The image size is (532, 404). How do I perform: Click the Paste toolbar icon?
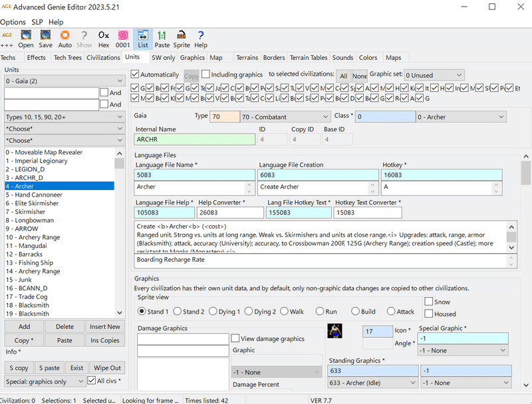click(x=162, y=39)
